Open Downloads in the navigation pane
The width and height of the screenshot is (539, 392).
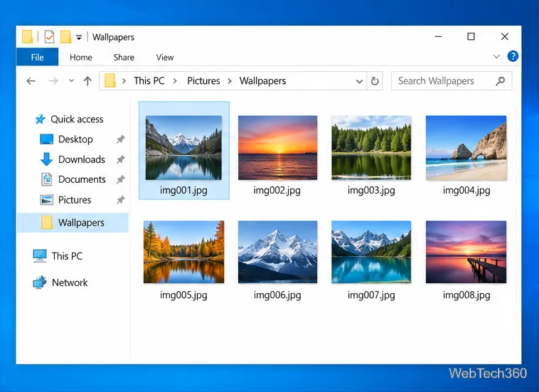(x=73, y=159)
